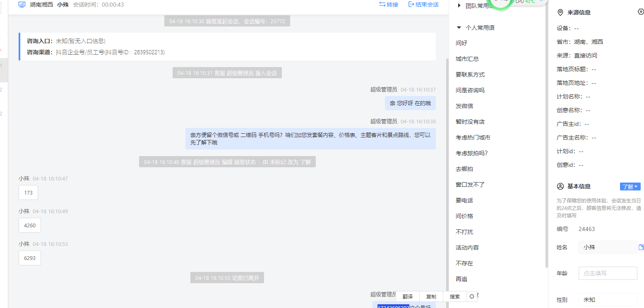This screenshot has width=644, height=308.
Task: Select the 不存在 quick phrase
Action: click(x=464, y=263)
